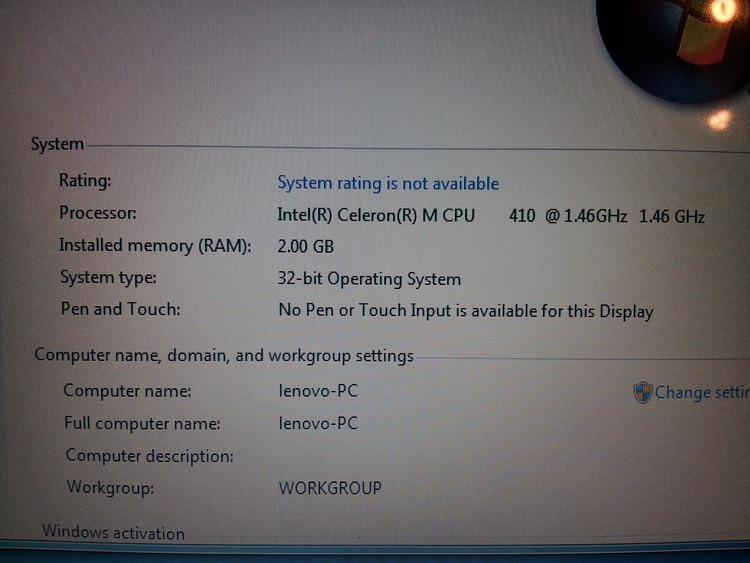Click the 'Computer description:' label

pyautogui.click(x=149, y=456)
